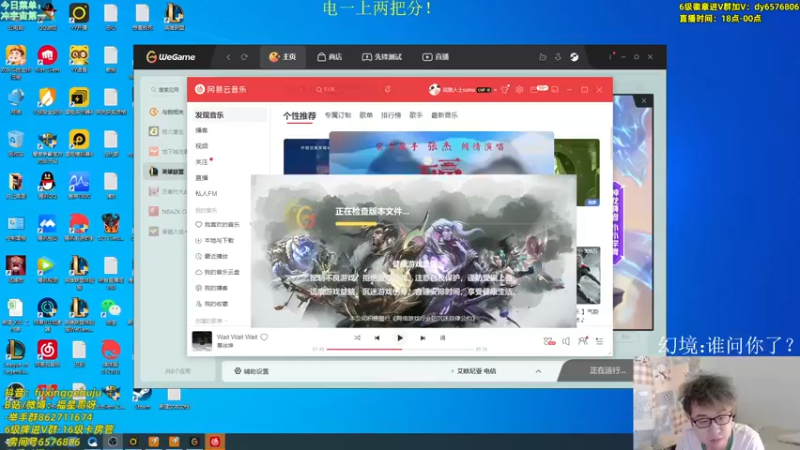The height and width of the screenshot is (450, 800).
Task: Expand the username dropdown arrow in NetEase
Action: [x=495, y=90]
